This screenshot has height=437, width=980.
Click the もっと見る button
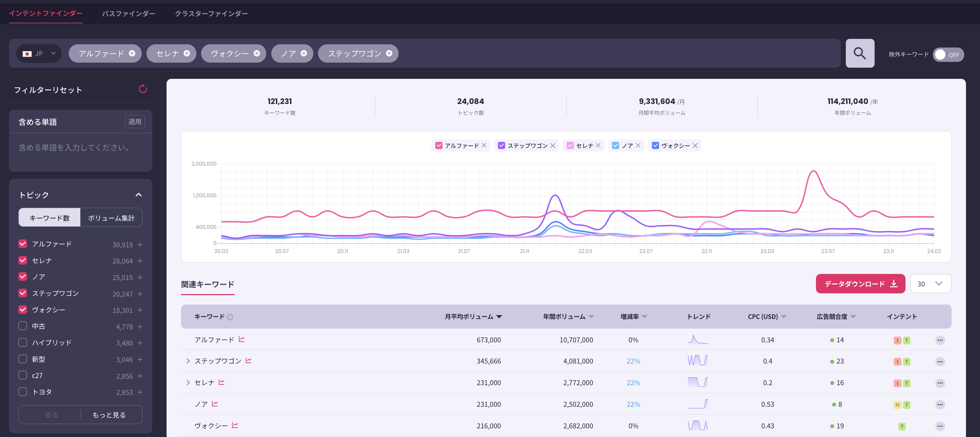click(x=109, y=415)
